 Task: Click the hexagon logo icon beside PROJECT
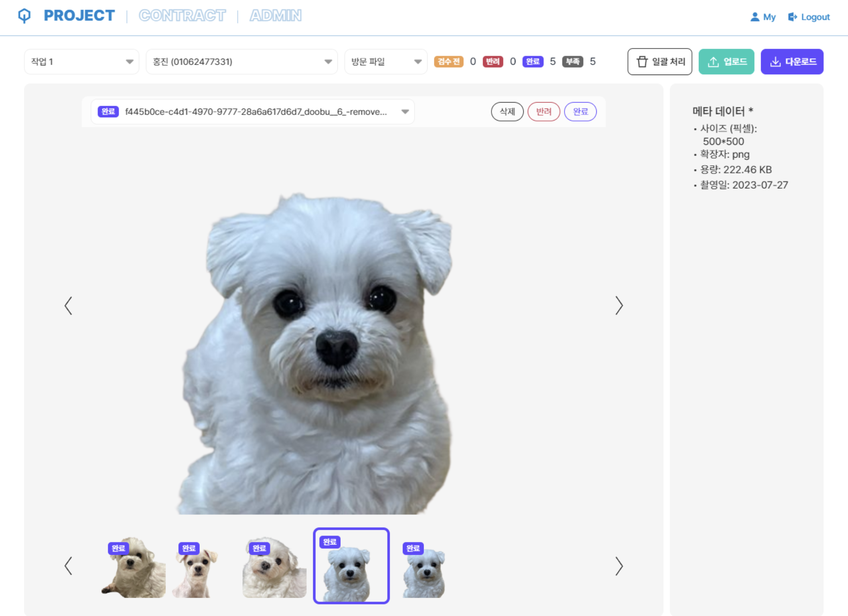tap(24, 16)
